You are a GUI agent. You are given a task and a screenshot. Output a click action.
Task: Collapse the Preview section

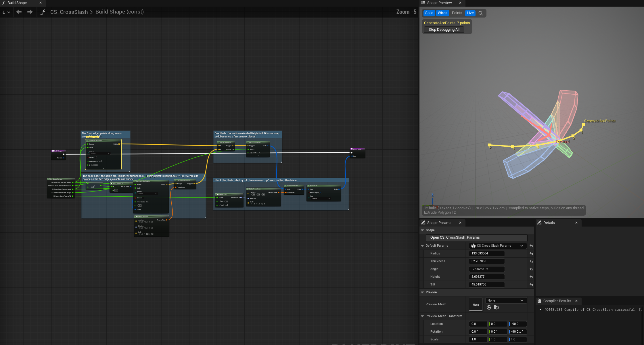click(422, 292)
